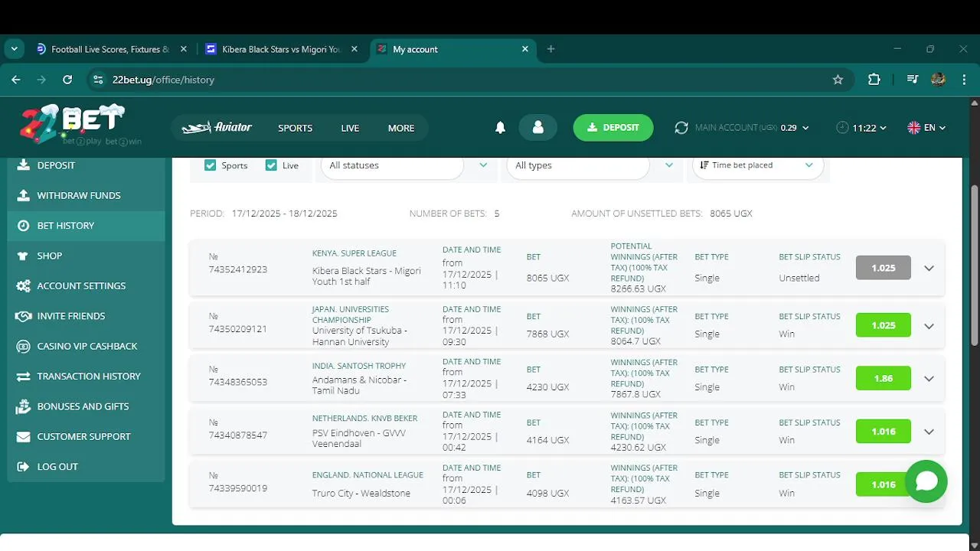980x551 pixels.
Task: Uncheck the Sports checkbox
Action: (x=211, y=165)
